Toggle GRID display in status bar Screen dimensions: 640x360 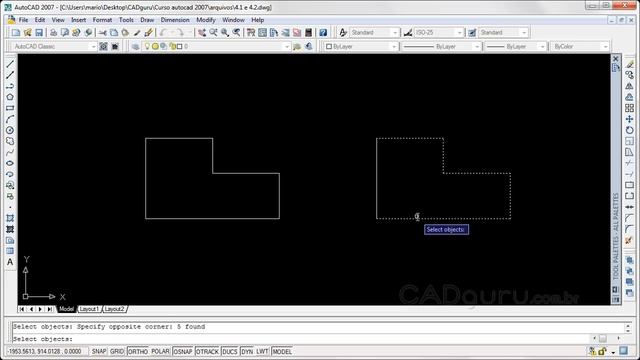click(x=117, y=351)
